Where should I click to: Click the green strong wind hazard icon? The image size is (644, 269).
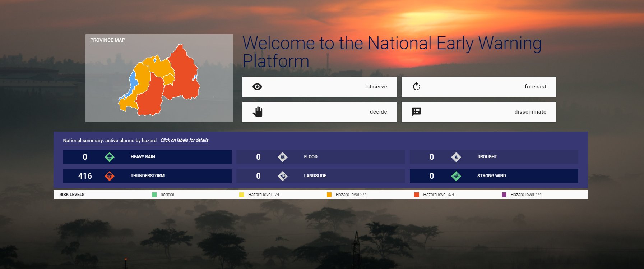pos(456,176)
